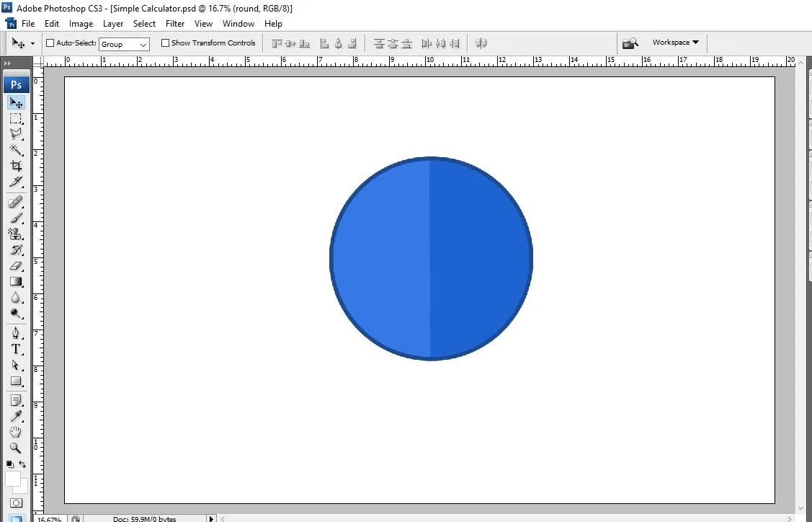Swap foreground and background colors

click(x=22, y=464)
